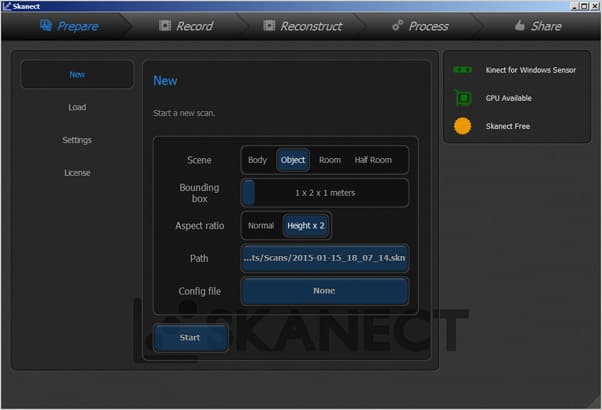The height and width of the screenshot is (410, 602).
Task: Choose Body scene option
Action: tap(257, 160)
